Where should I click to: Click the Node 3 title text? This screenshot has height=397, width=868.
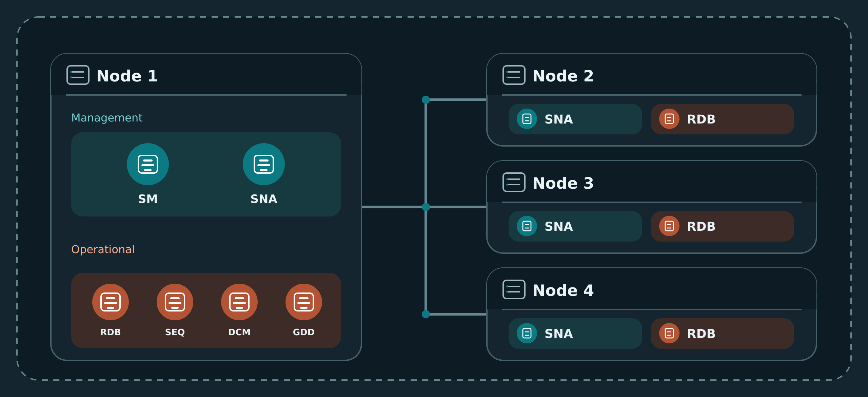pos(563,183)
